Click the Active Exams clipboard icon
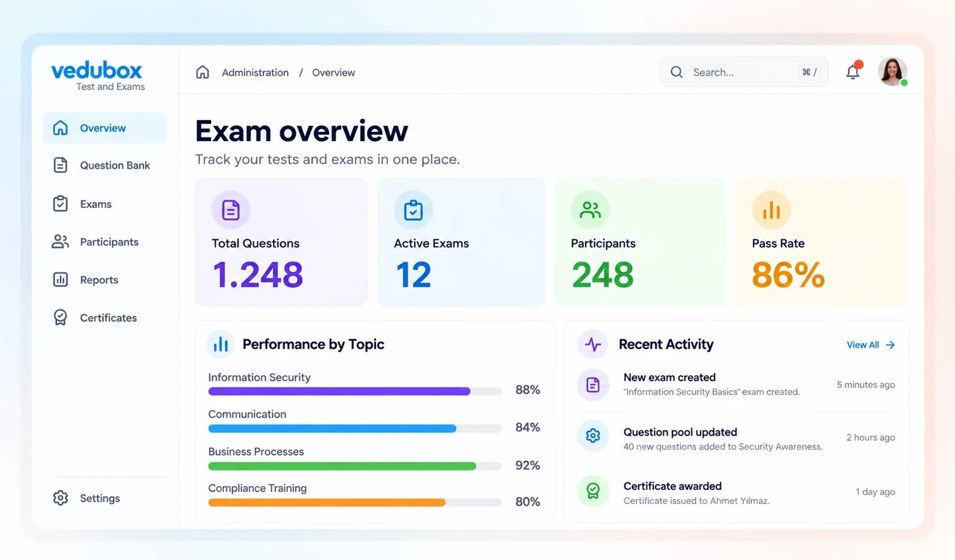Viewport: 955px width, 560px height. point(413,210)
